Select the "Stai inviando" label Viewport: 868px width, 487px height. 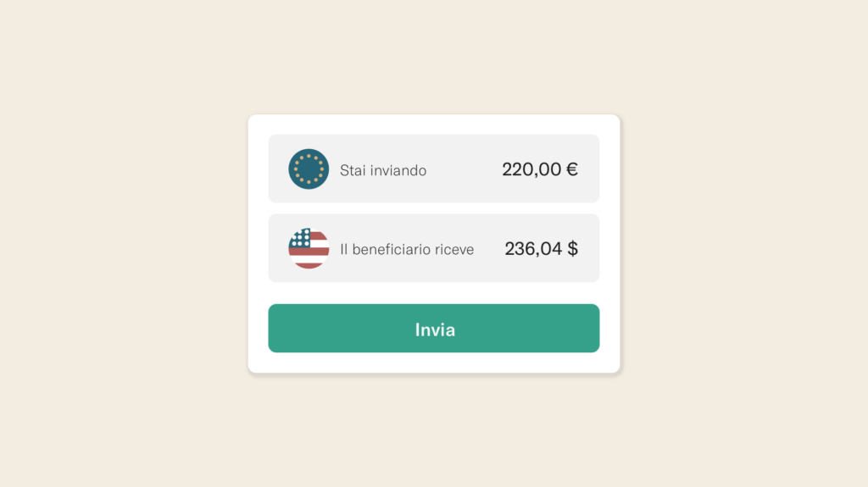pos(383,170)
